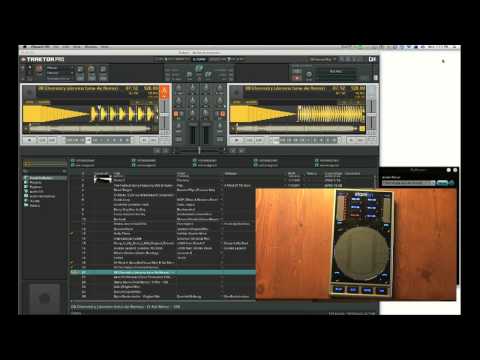Start playback on Deck A
The width and height of the screenshot is (480, 360).
coord(29,140)
